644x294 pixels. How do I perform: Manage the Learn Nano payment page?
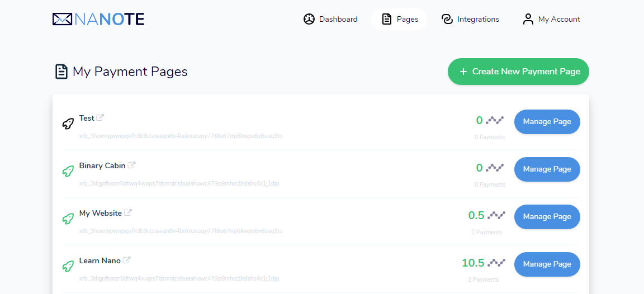(547, 264)
